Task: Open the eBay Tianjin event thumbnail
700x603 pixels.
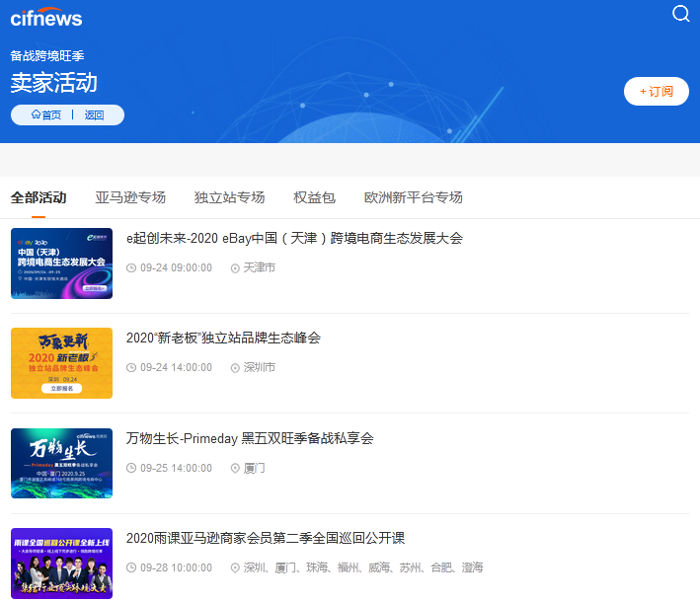Action: click(x=61, y=264)
